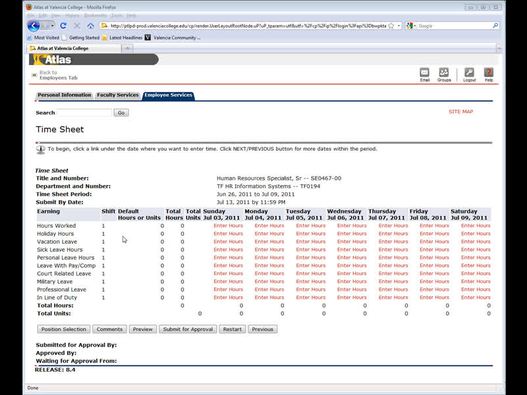Screen dimensions: 527x395
Task: Enter Hours for Military Leave on Sunday
Action: [x=228, y=281]
